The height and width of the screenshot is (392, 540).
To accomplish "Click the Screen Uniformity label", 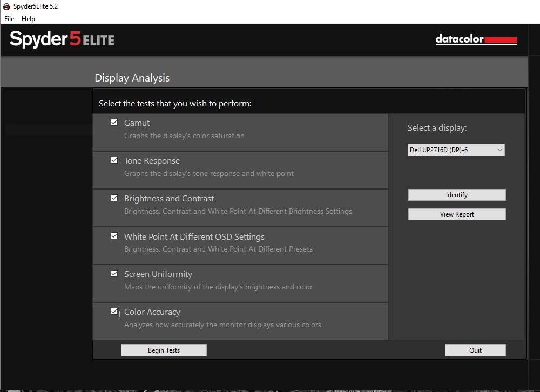I will coord(158,274).
